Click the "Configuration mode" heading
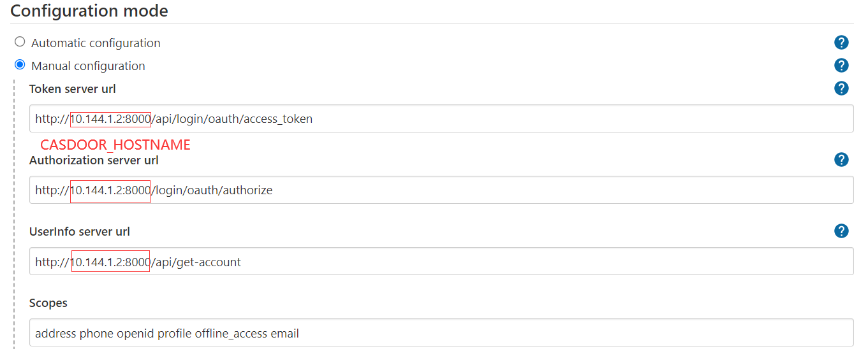Viewport: 868px width, 349px height. point(89,11)
